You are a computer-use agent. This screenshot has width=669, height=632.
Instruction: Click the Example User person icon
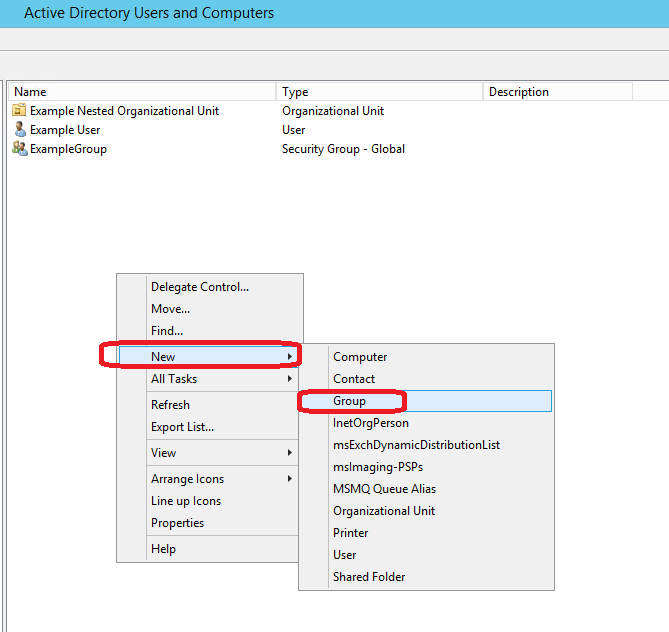[19, 130]
